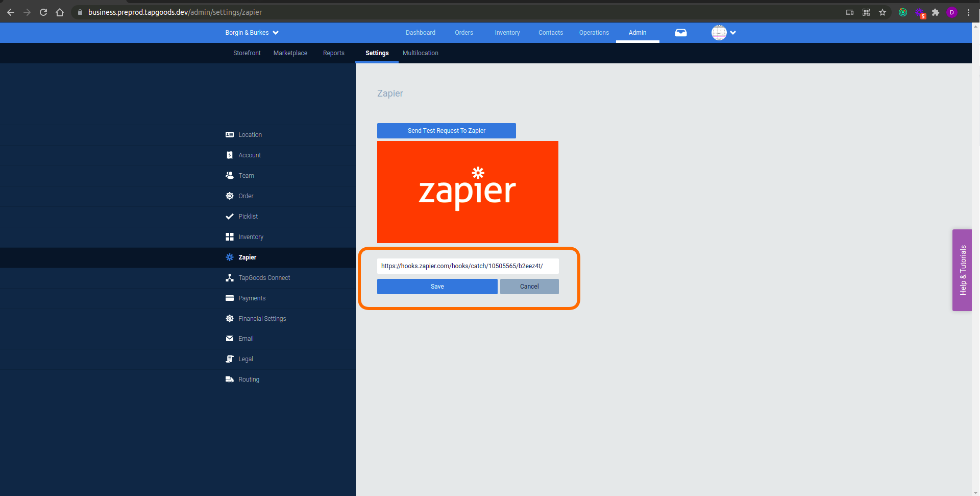Click the Financial Settings gear icon
This screenshot has height=496, width=980.
pos(230,318)
